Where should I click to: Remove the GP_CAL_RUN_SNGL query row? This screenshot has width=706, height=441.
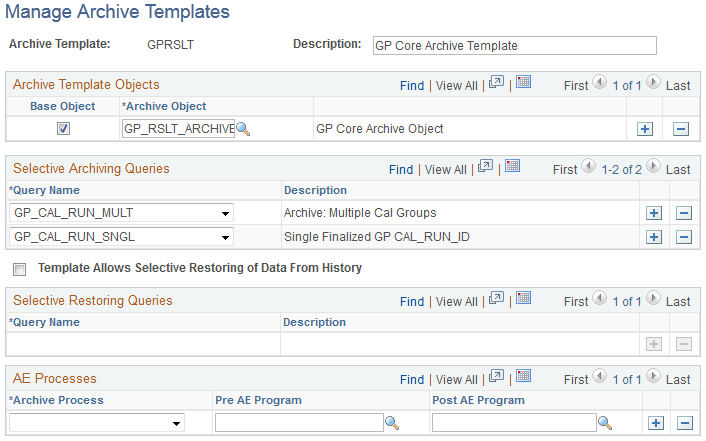[684, 237]
